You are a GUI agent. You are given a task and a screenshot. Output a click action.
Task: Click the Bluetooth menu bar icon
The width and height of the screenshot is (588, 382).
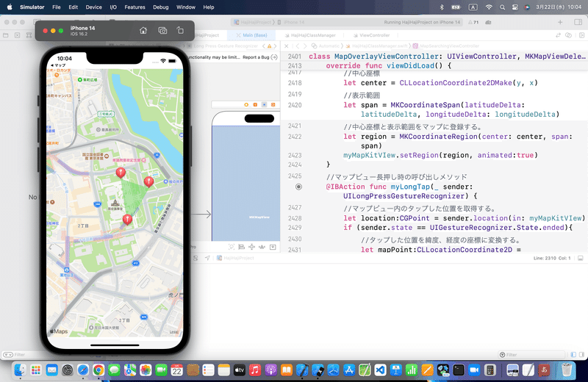(x=442, y=7)
